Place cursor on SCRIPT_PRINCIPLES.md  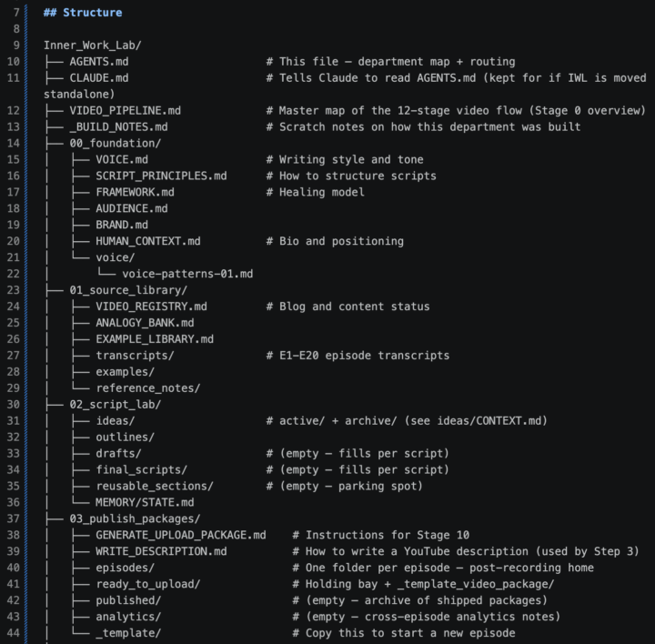coord(161,176)
